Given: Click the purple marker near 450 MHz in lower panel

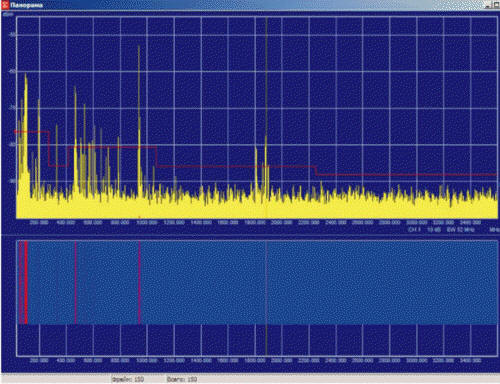Looking at the screenshot, I should (76, 282).
